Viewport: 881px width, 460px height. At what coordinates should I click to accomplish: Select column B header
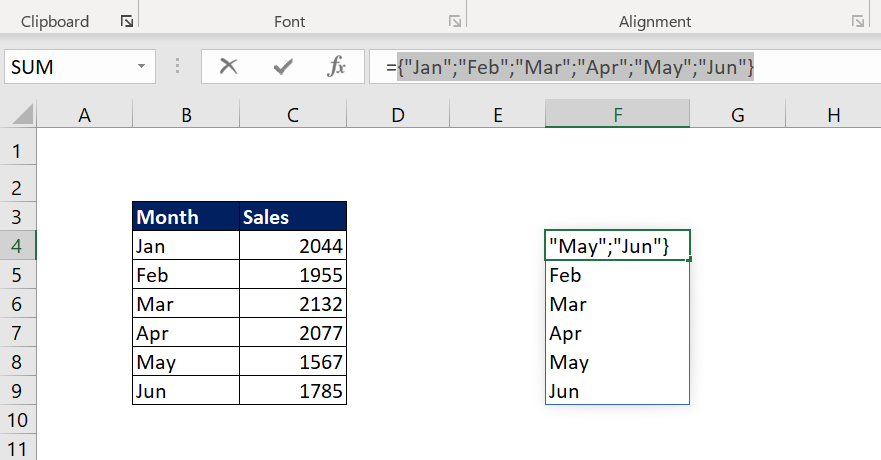click(x=186, y=116)
